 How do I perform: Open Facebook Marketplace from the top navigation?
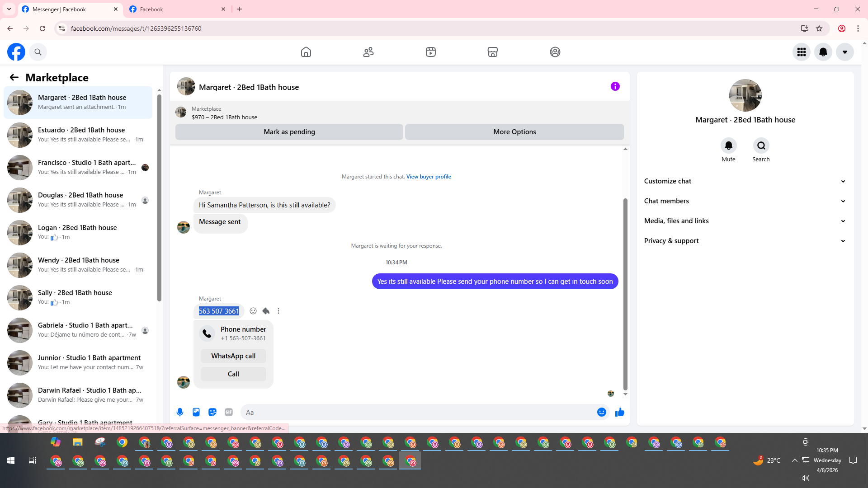coord(493,52)
